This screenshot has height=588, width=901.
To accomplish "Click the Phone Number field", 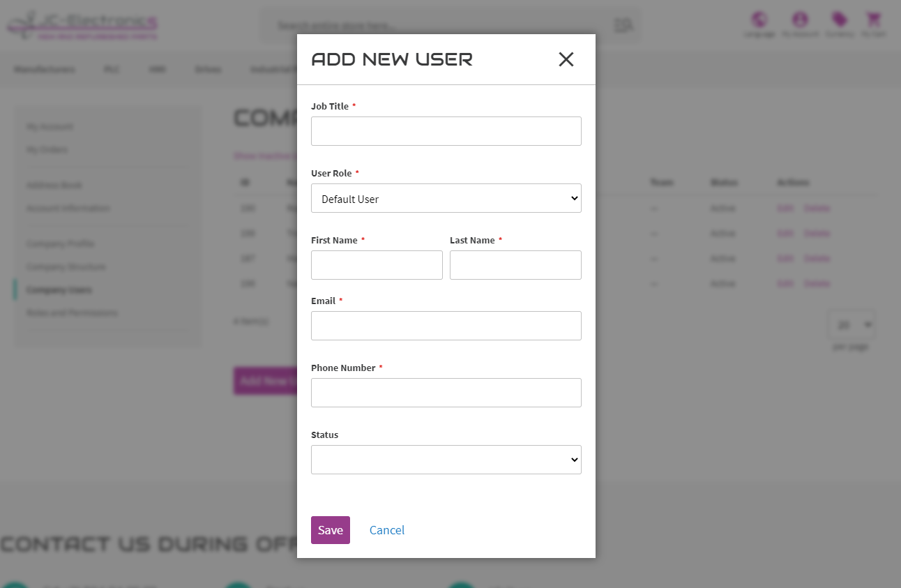I will 446,393.
